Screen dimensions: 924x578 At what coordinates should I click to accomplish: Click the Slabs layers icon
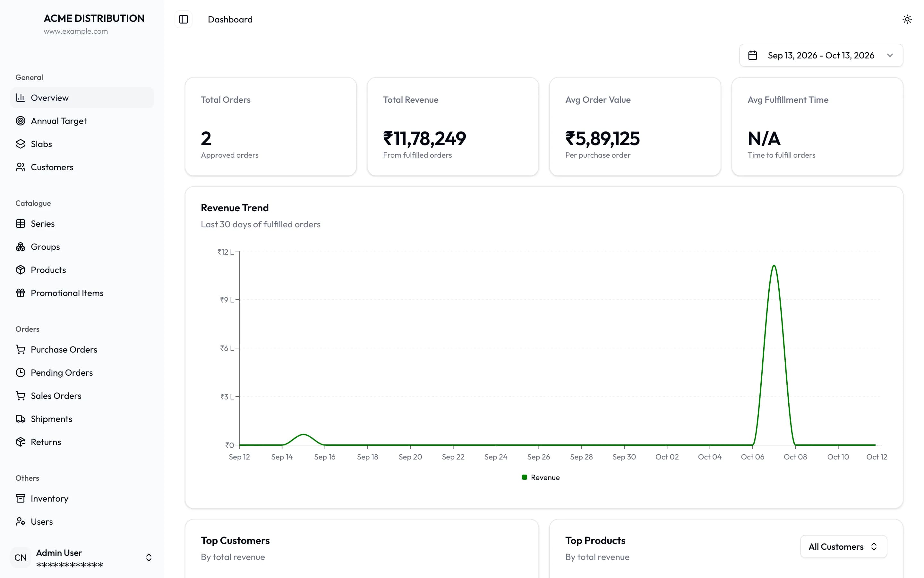(x=21, y=144)
